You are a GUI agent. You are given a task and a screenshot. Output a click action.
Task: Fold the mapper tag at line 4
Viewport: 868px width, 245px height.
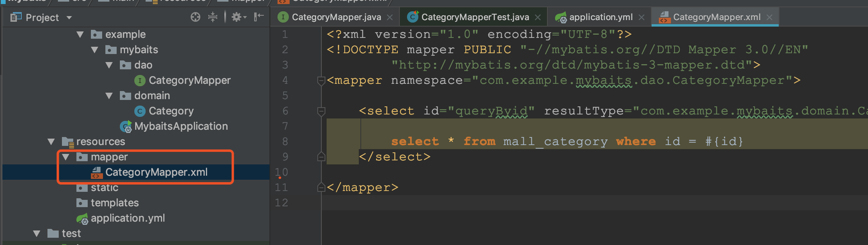321,81
